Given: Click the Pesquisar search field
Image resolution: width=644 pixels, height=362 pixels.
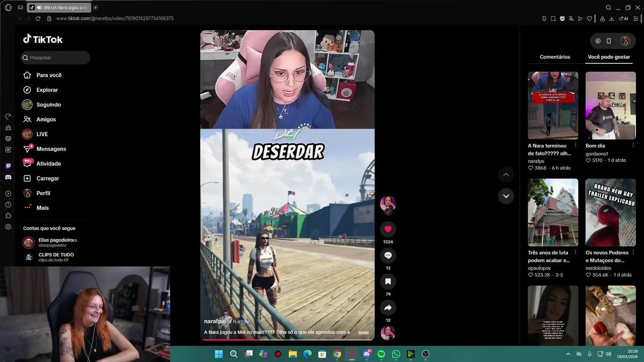Looking at the screenshot, I should [55, 58].
